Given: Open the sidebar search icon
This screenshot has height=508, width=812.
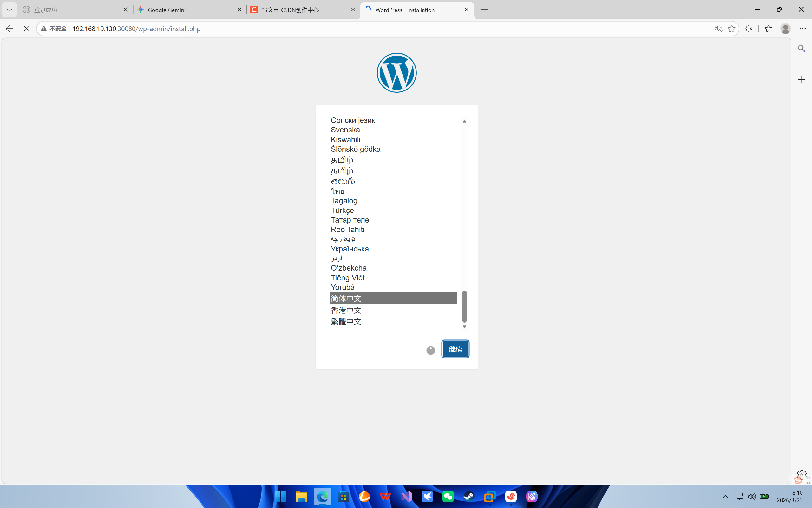Looking at the screenshot, I should point(802,49).
